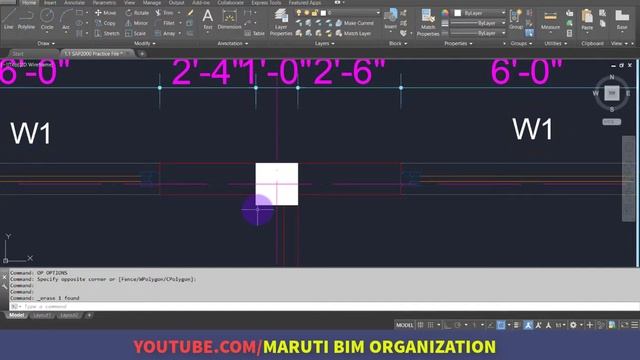Open the lineweight ByLayer dropdown
The image size is (640, 360).
point(478,23)
